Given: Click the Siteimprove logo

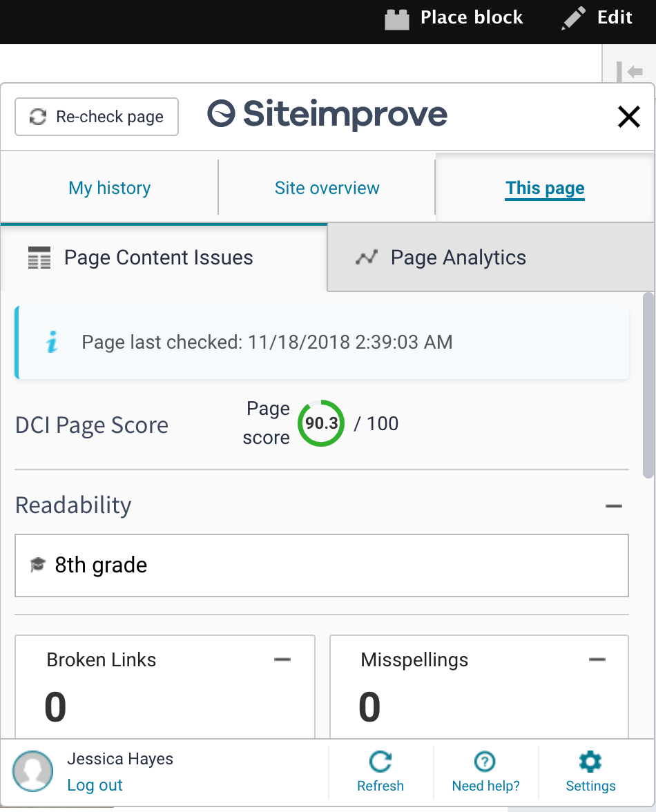Looking at the screenshot, I should (327, 115).
